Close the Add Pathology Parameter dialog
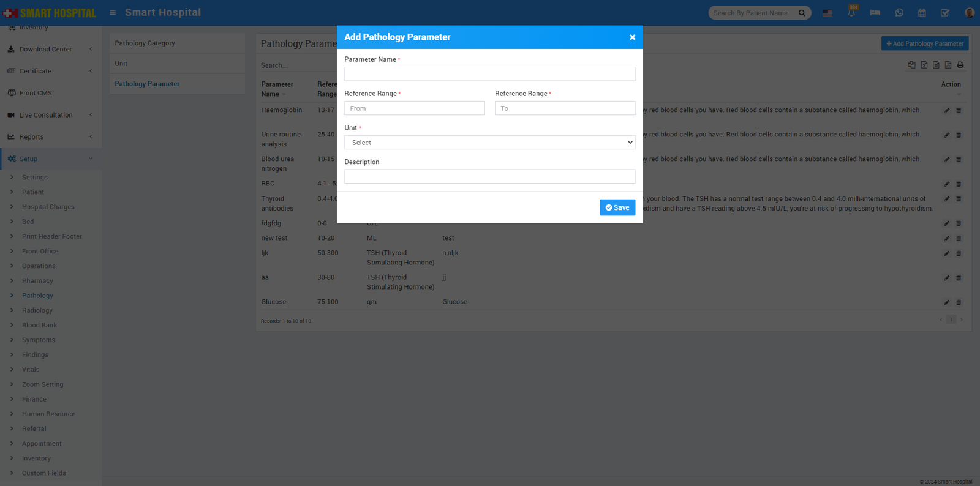The height and width of the screenshot is (486, 980). (x=632, y=37)
